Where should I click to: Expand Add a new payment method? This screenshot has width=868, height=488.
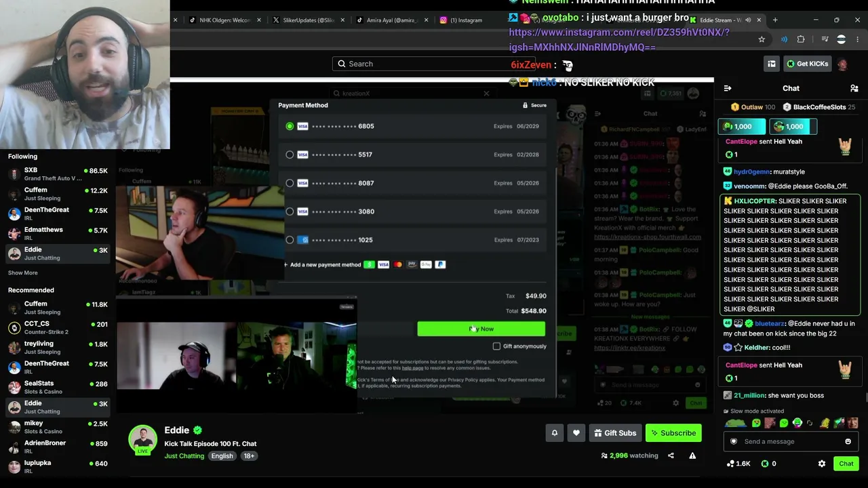[322, 264]
